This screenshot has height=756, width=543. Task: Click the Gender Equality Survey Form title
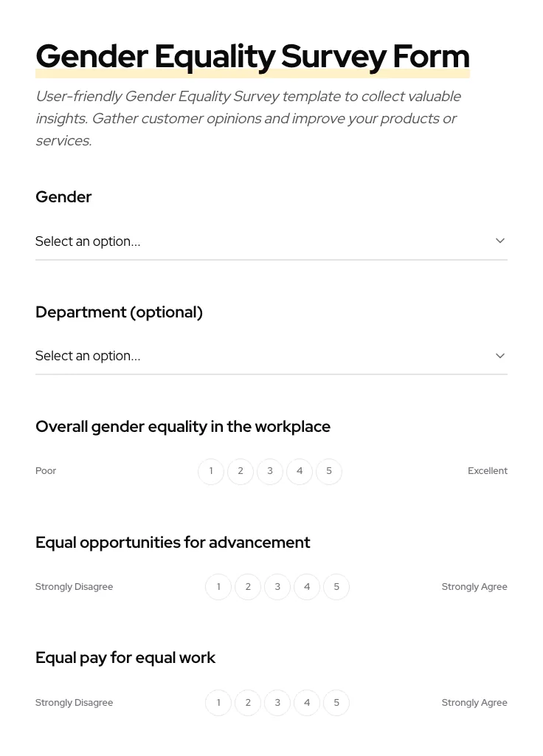(252, 56)
